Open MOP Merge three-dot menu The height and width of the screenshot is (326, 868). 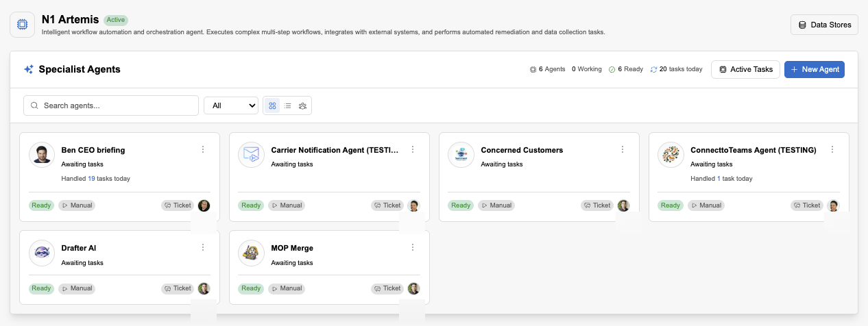[413, 247]
